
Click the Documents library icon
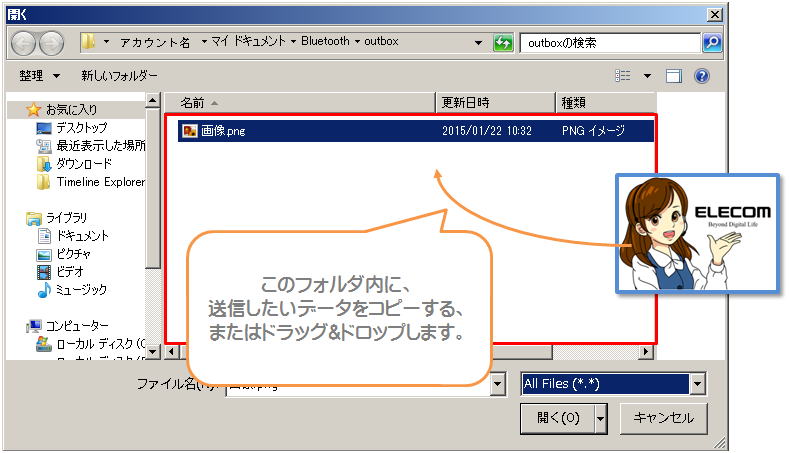point(44,236)
